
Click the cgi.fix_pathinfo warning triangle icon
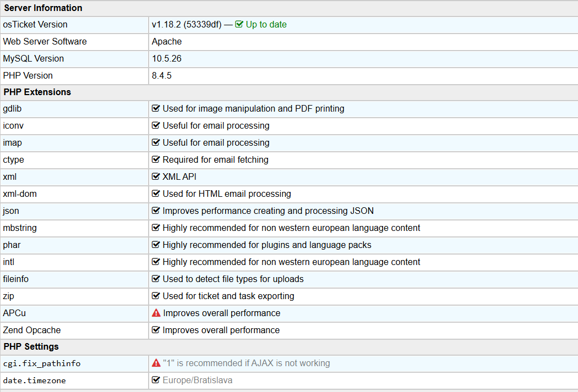156,363
